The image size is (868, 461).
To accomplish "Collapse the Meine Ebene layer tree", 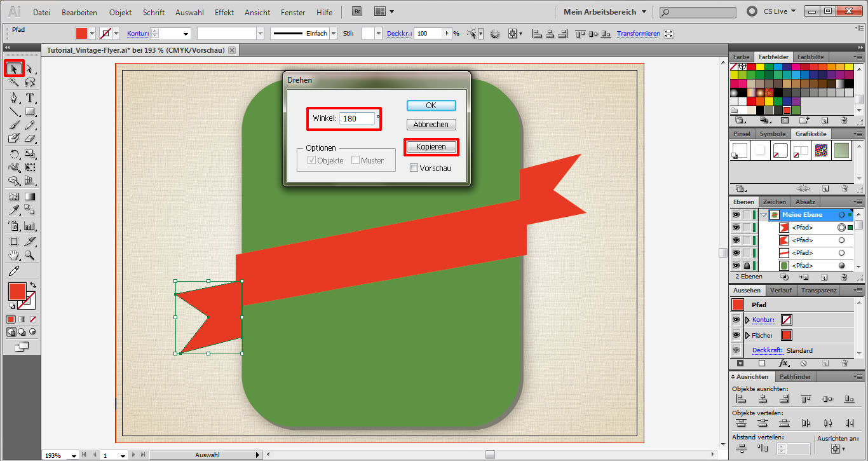I will click(763, 215).
